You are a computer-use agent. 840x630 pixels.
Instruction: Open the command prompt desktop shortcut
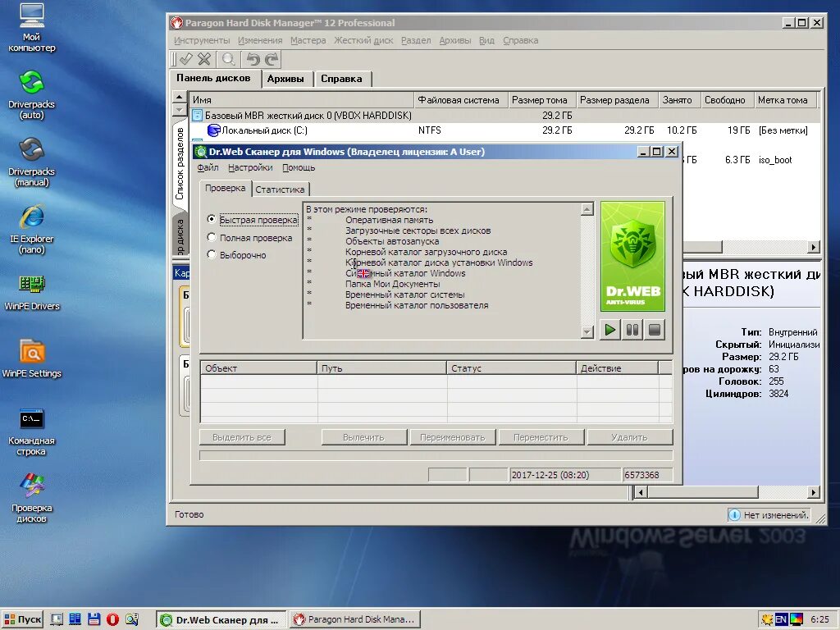(32, 431)
